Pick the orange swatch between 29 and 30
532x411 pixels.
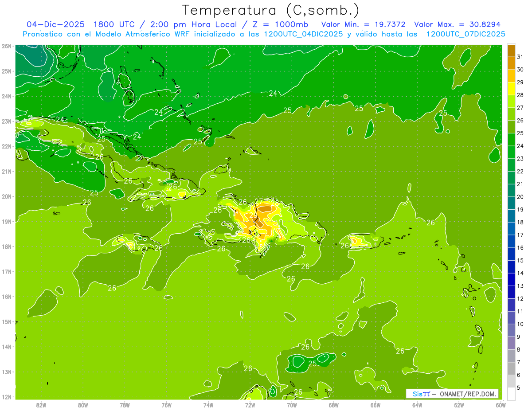(x=511, y=76)
